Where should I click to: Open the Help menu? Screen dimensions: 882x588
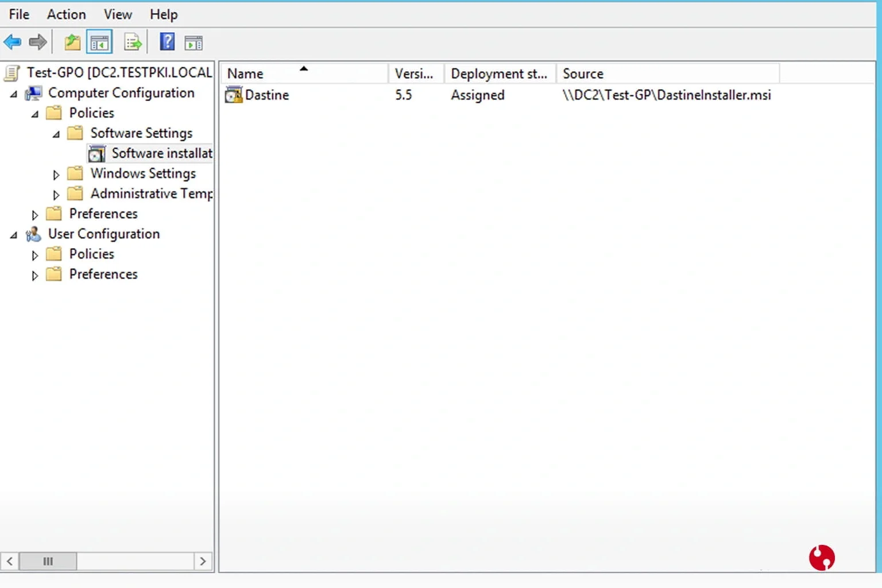click(164, 14)
